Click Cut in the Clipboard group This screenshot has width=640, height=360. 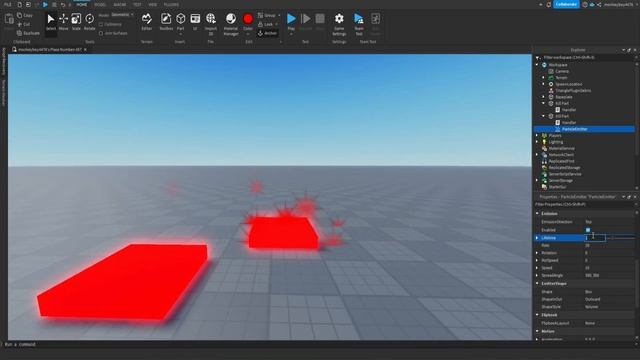point(24,24)
